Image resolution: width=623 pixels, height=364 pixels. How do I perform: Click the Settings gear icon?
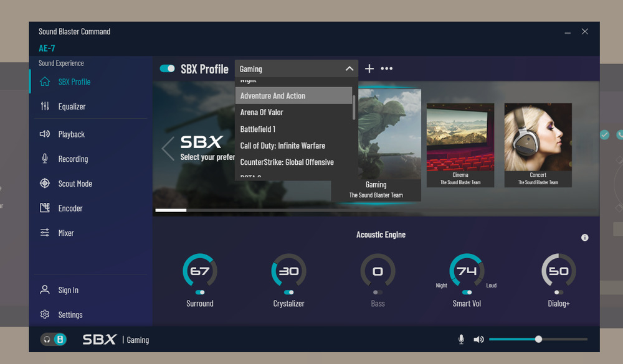(x=45, y=314)
